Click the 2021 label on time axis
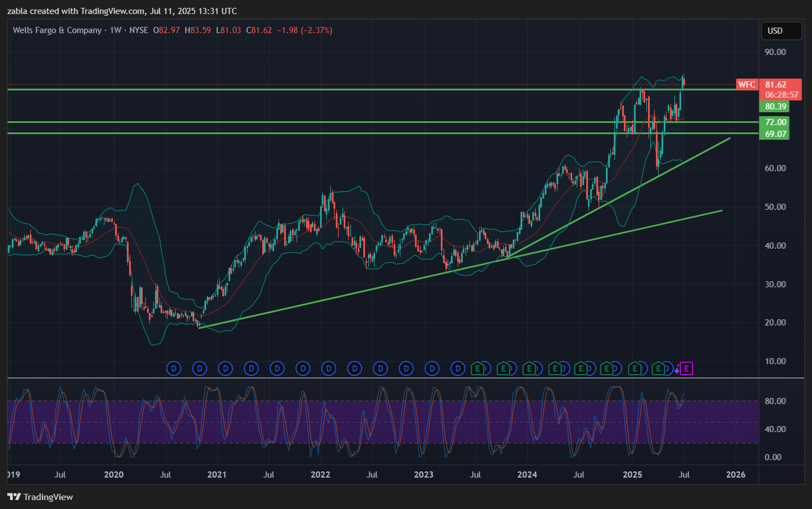The width and height of the screenshot is (812, 509). point(217,475)
